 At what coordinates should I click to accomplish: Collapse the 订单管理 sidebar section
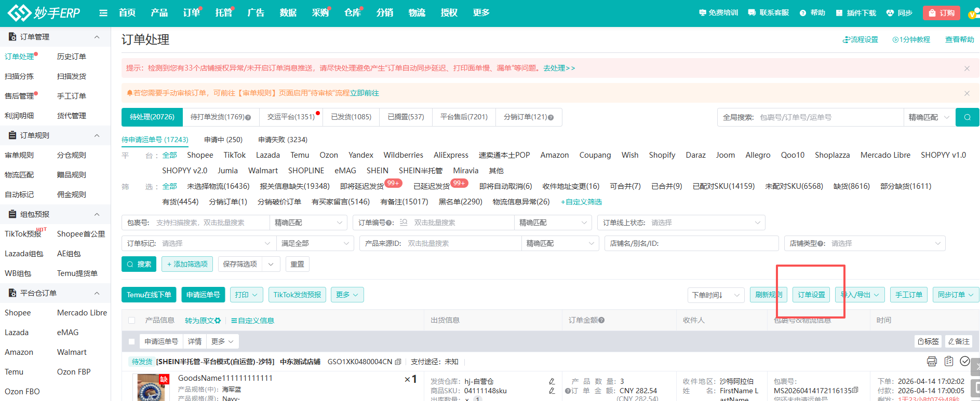(97, 37)
